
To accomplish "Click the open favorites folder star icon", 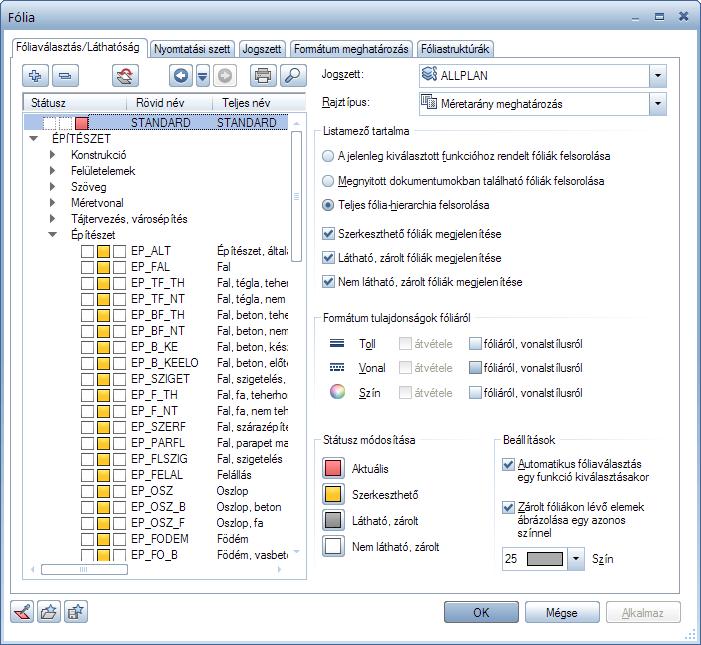I will 49,612.
